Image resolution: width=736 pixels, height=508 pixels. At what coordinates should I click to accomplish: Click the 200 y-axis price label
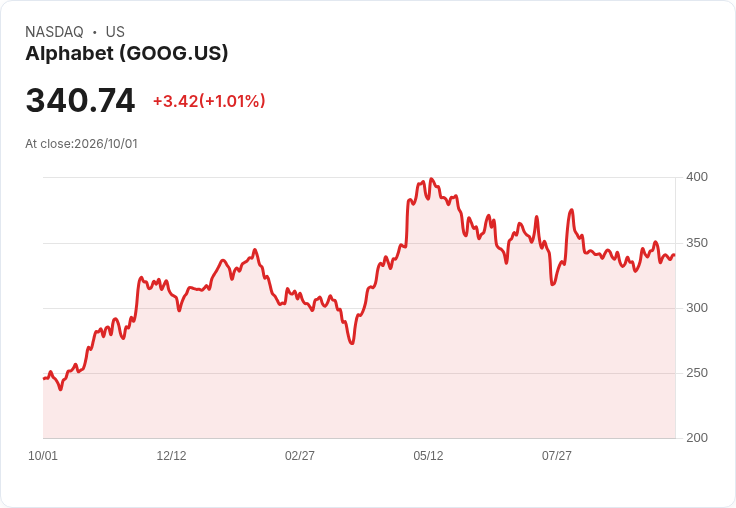point(697,438)
